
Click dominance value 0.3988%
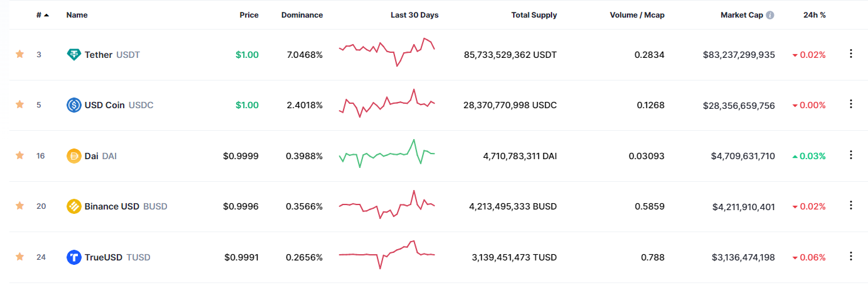coord(305,155)
